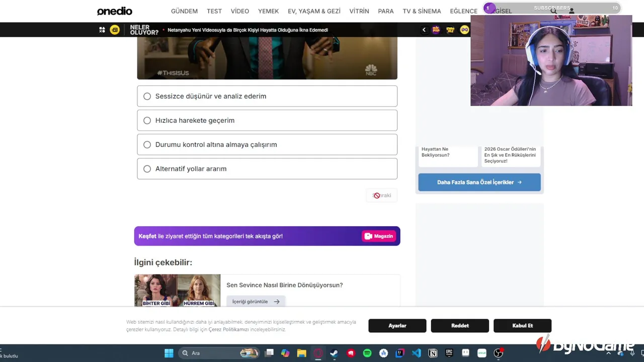Image resolution: width=644 pixels, height=362 pixels.
Task: Open the YEMEK menu item
Action: pyautogui.click(x=268, y=11)
